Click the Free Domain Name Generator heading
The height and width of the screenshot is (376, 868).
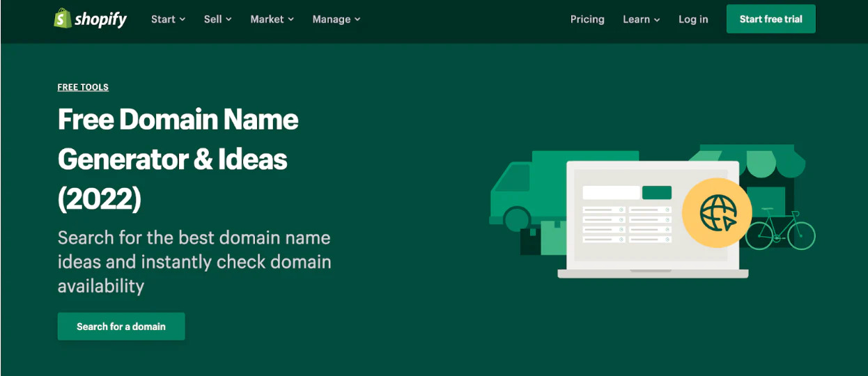coord(178,159)
